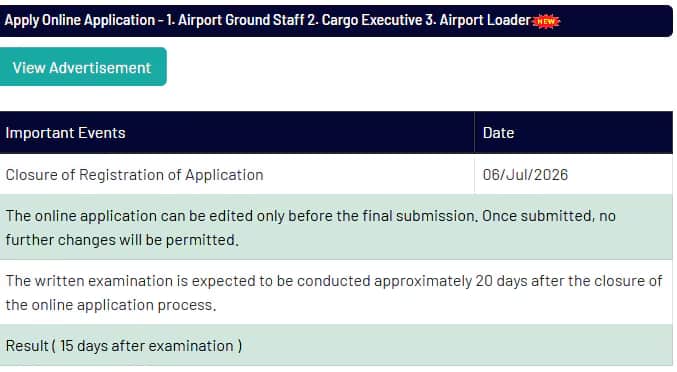677x372 pixels.
Task: Click the red NEW badge icon
Action: (x=546, y=21)
